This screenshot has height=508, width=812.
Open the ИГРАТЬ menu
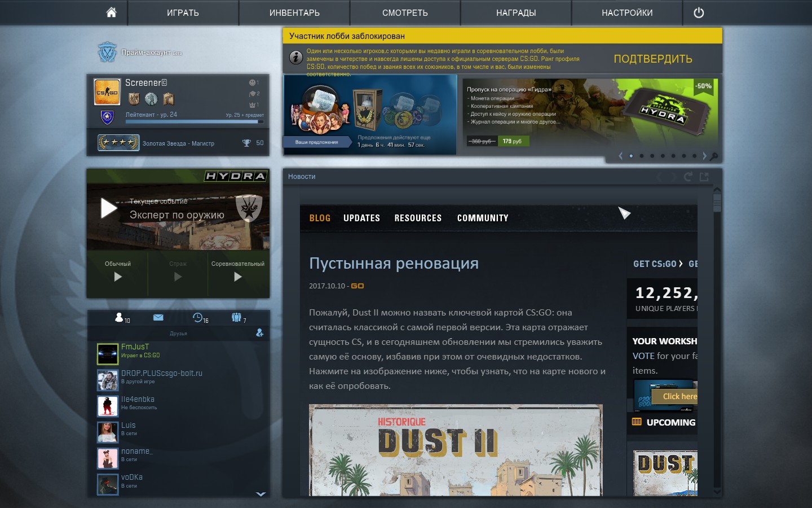(x=183, y=12)
